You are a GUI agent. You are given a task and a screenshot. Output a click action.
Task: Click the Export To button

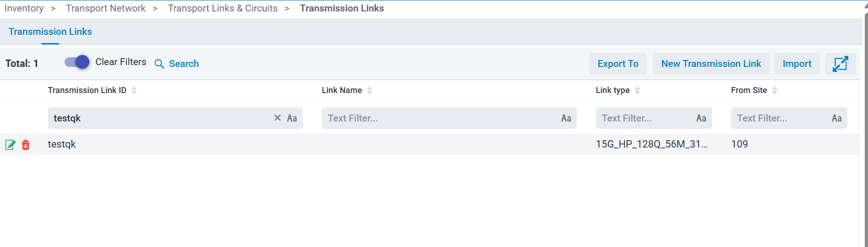click(x=618, y=64)
